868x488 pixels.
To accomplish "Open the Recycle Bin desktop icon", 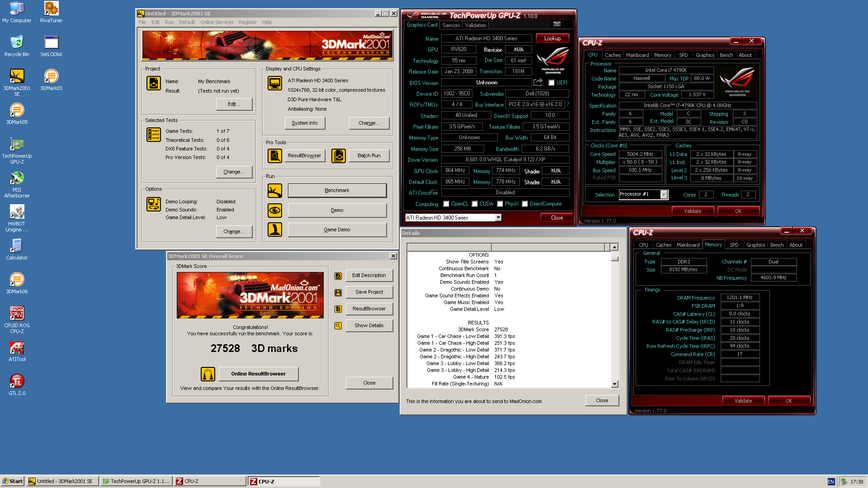I will (x=17, y=46).
